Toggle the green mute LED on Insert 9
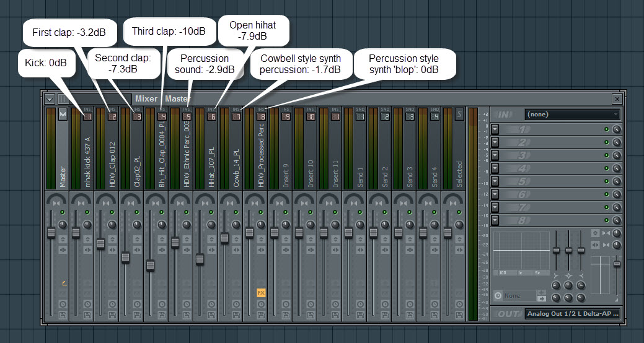 [x=286, y=212]
